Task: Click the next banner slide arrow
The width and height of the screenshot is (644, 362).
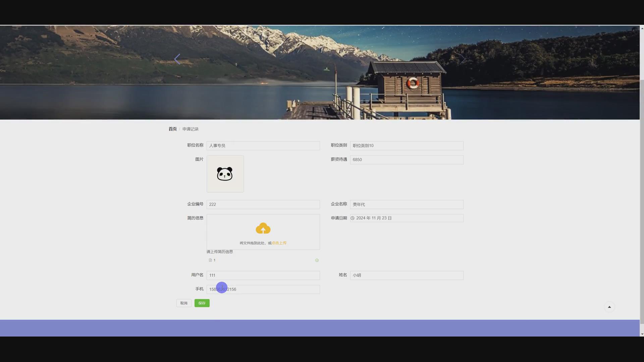Action: (463, 59)
